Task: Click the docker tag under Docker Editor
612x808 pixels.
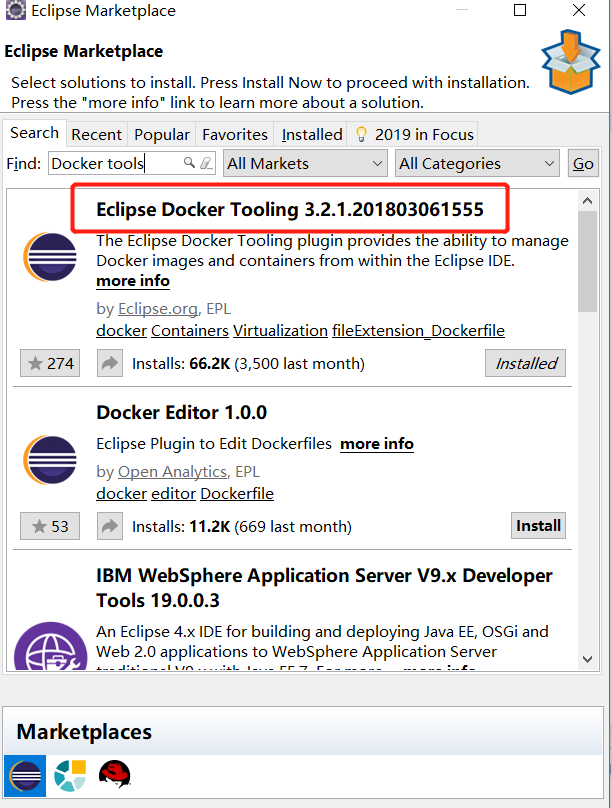Action: pyautogui.click(x=122, y=493)
